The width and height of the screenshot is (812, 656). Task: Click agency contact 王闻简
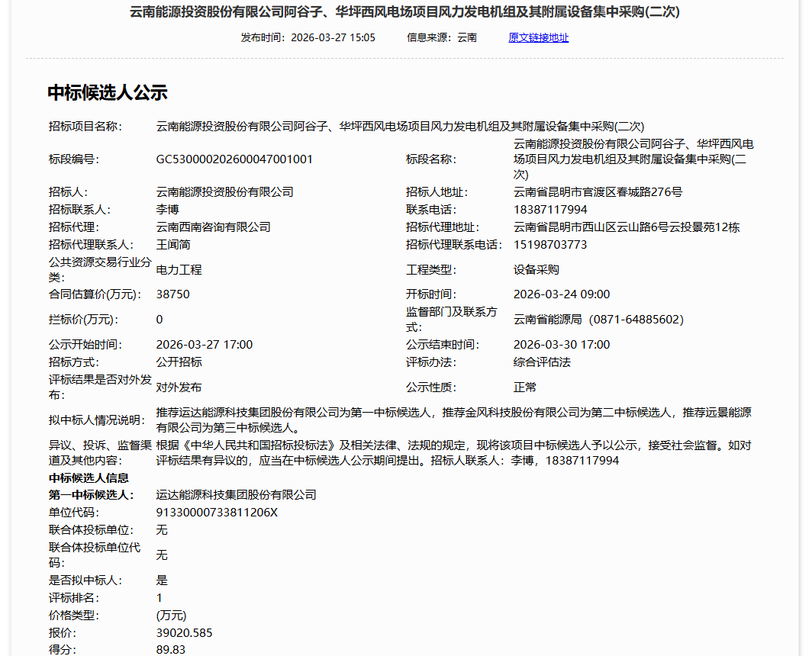click(173, 245)
